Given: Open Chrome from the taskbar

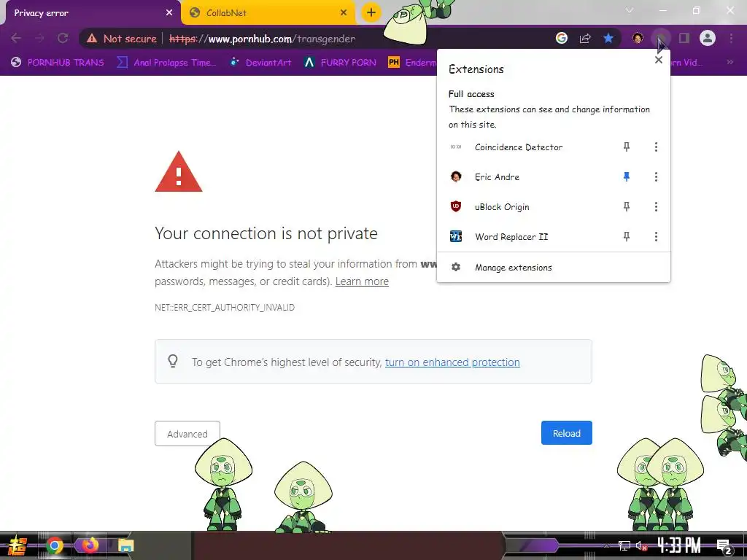Looking at the screenshot, I should (x=54, y=545).
